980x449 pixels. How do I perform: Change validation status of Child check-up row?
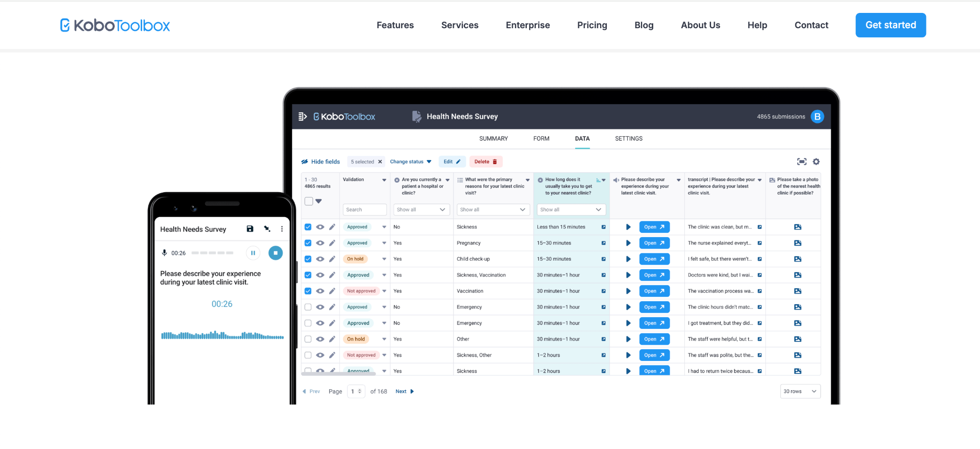coord(384,259)
